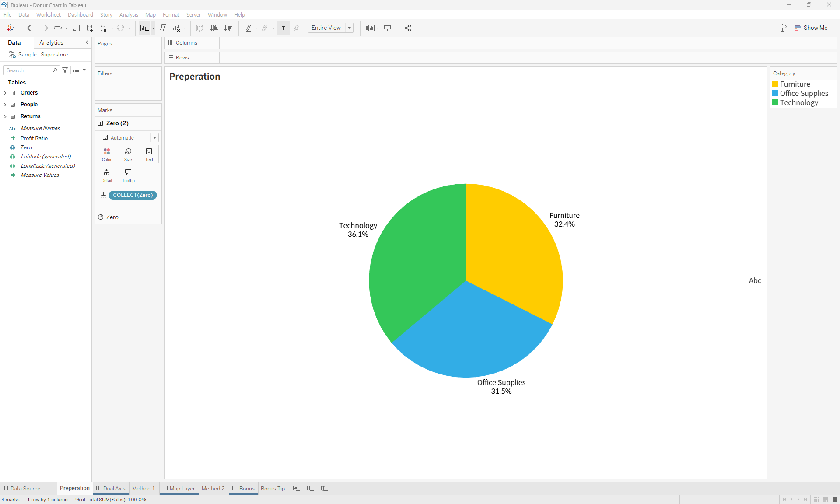Click the New Dashboard tab icon
Screen dimensions: 840x504
click(x=310, y=488)
